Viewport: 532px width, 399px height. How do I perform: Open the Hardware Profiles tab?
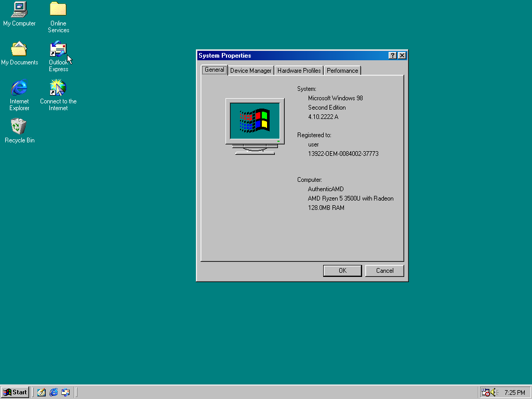(x=299, y=71)
